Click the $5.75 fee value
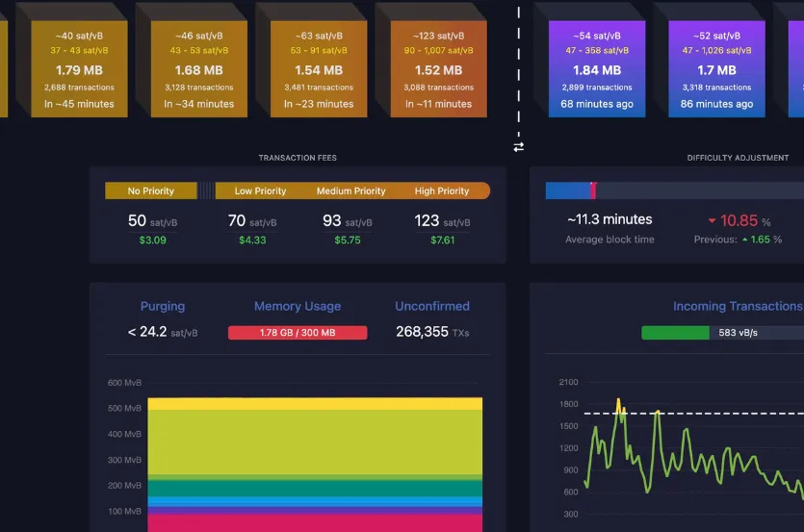 348,240
